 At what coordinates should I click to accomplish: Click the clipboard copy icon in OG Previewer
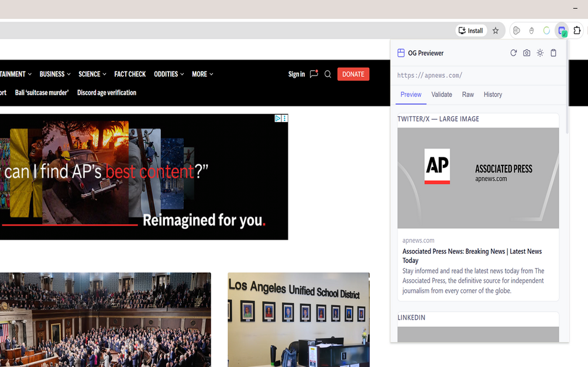tap(553, 53)
